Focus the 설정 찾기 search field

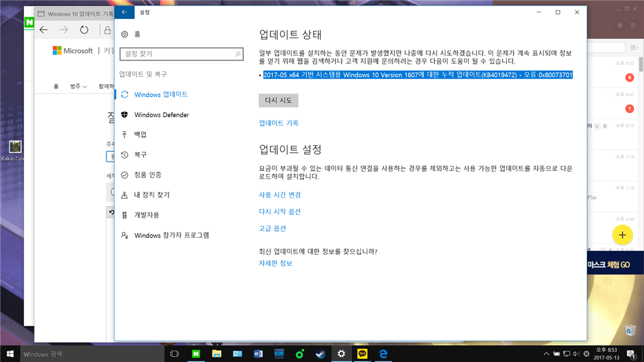click(x=181, y=54)
